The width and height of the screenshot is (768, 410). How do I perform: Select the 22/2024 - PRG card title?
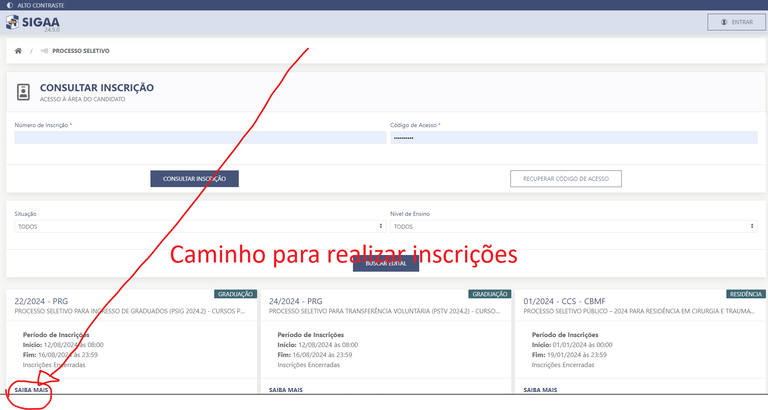tap(41, 300)
